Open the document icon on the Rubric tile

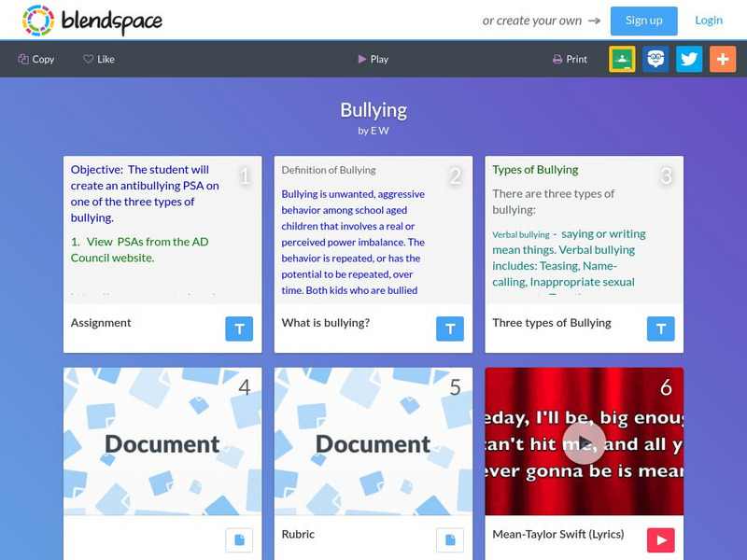tap(449, 539)
